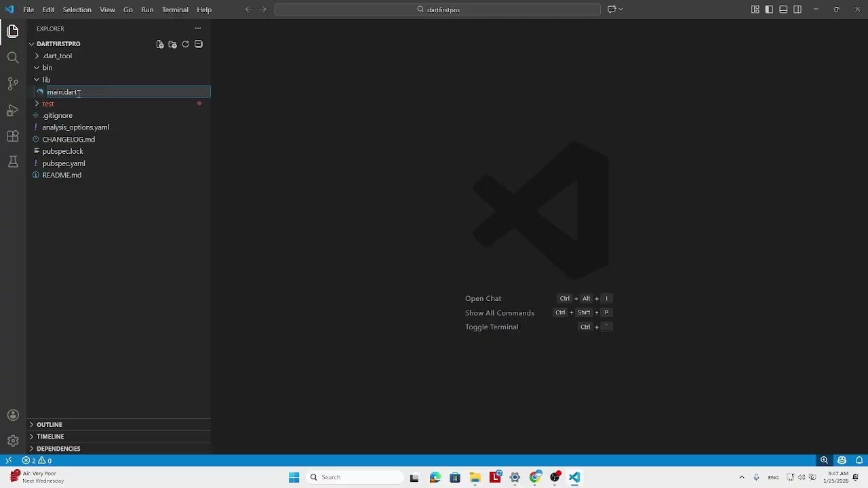
Task: Open the Help menu
Action: (x=204, y=9)
